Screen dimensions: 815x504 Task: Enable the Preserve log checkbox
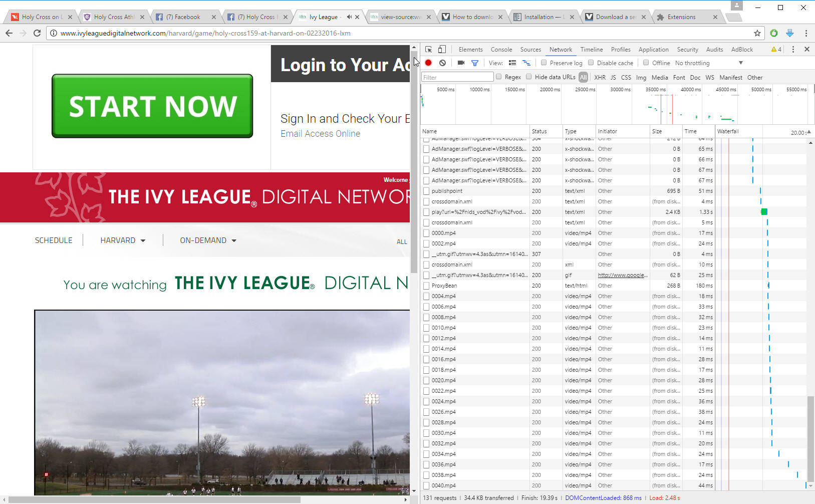click(544, 63)
